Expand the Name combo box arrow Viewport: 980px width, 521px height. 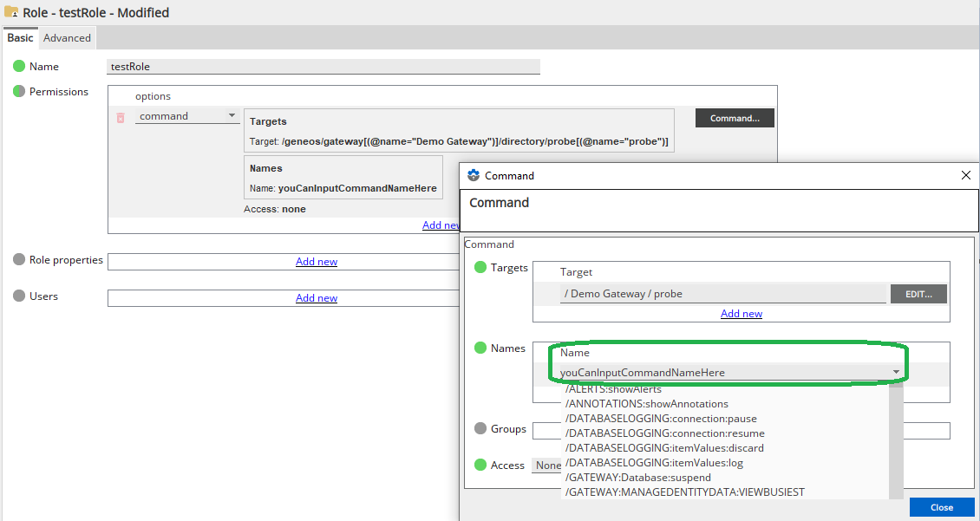point(895,373)
